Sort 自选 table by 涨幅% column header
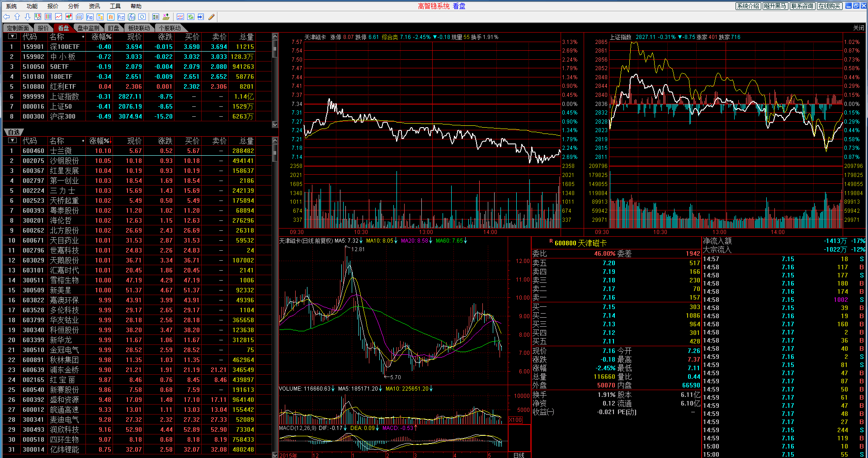The image size is (868, 458). 100,141
